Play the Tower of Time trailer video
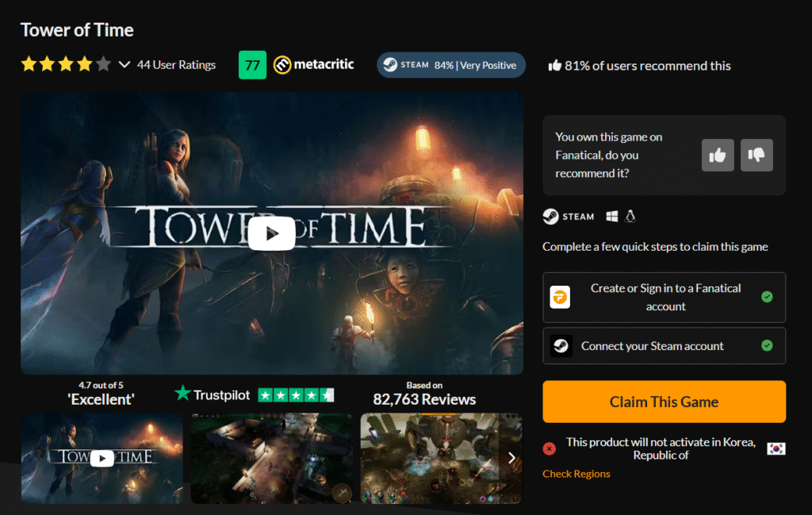 271,233
